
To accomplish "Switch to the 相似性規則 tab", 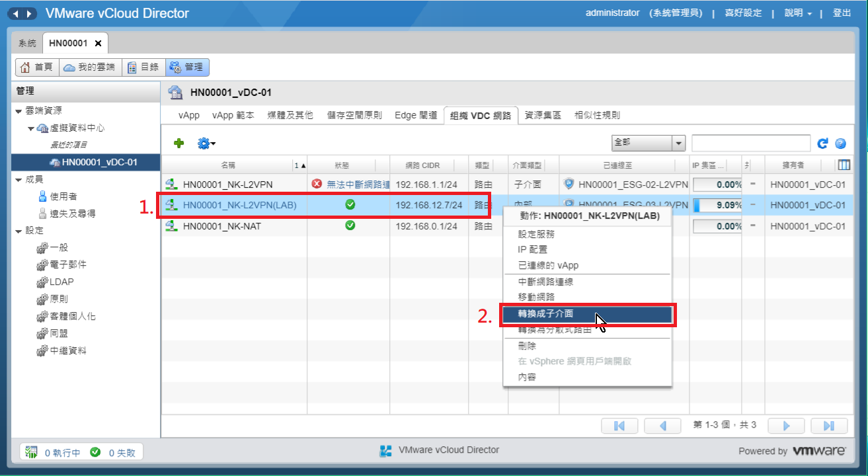I will pos(597,115).
